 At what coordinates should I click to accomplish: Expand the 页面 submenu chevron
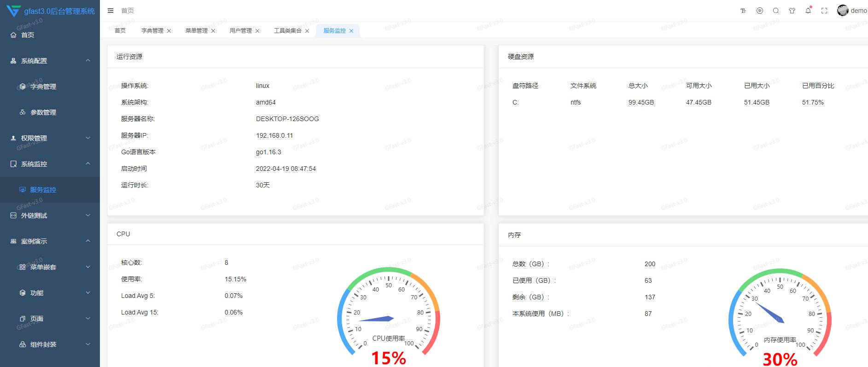[x=88, y=319]
